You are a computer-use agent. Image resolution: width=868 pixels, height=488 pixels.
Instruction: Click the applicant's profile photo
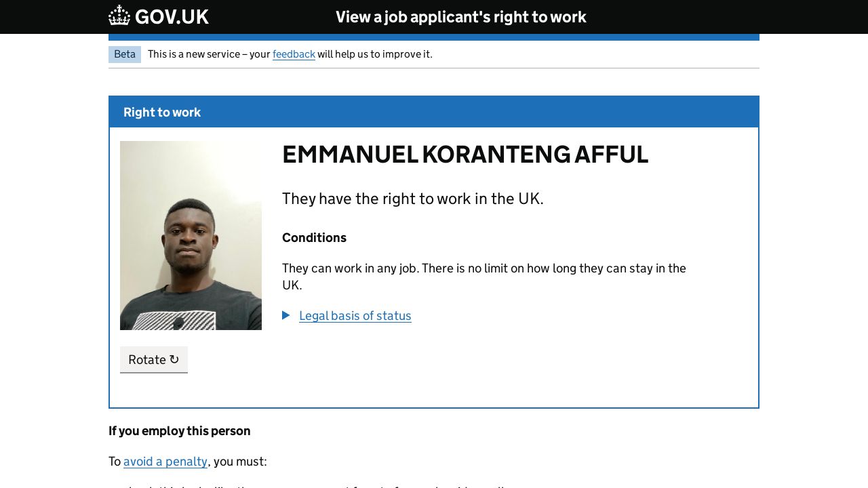click(191, 235)
